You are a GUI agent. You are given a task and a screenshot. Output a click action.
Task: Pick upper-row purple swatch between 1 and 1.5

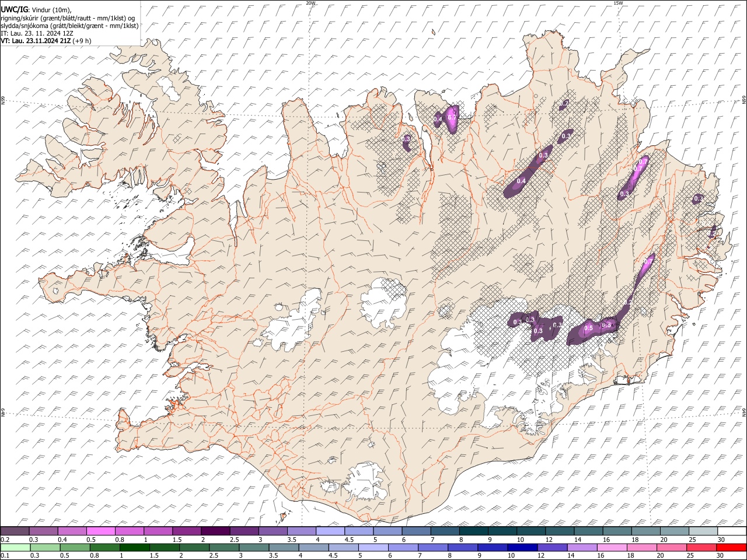[x=158, y=531]
